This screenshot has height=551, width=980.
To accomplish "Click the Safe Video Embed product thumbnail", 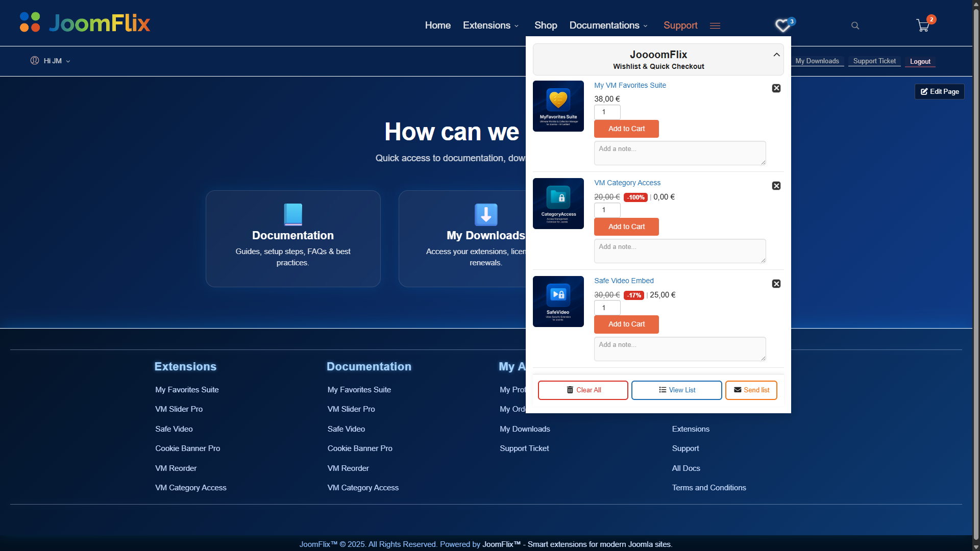I will 558,302.
